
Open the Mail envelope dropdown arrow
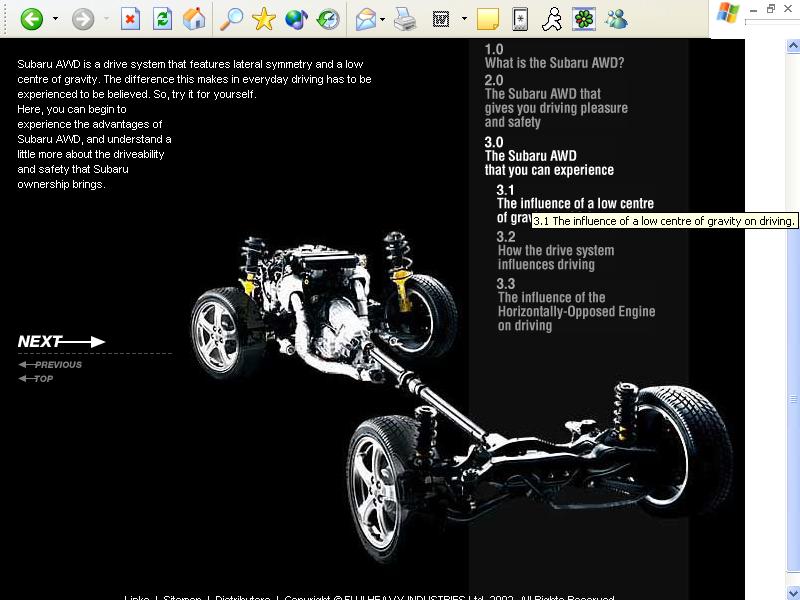(x=382, y=19)
